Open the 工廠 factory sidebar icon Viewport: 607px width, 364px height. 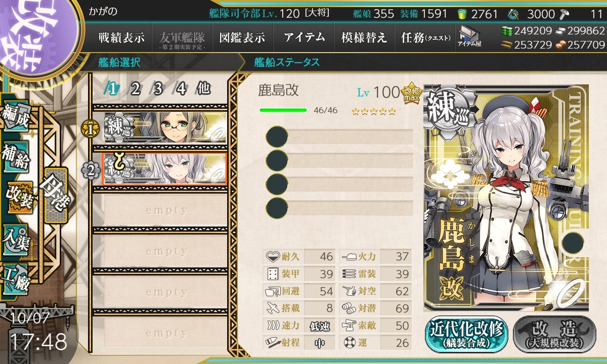click(x=15, y=278)
